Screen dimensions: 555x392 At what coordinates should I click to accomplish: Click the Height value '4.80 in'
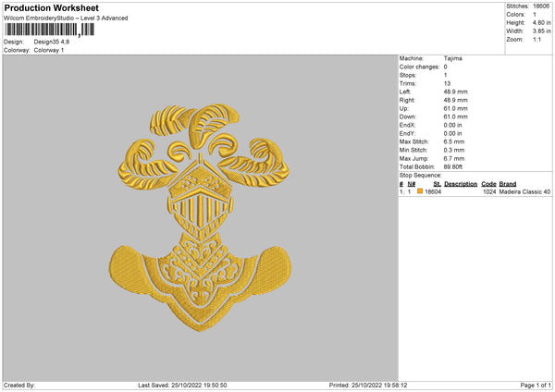tap(541, 22)
